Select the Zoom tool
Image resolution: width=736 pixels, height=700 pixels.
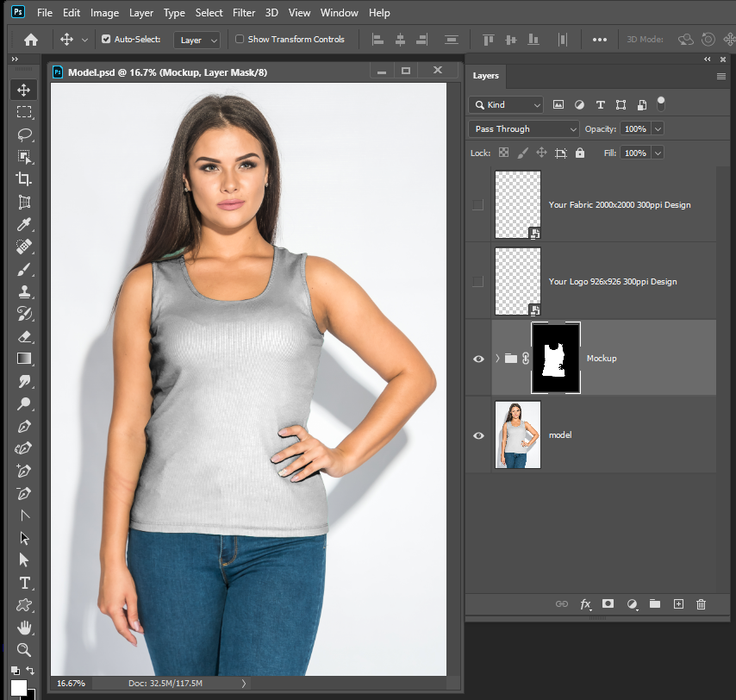[x=23, y=649]
